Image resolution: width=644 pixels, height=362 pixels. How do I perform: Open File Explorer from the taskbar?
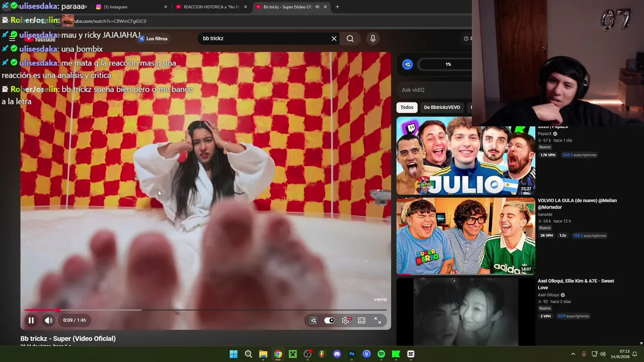click(x=263, y=354)
